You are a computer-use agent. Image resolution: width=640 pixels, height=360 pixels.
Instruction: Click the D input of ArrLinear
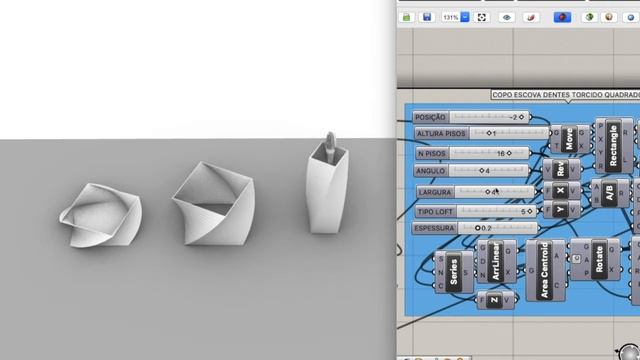[483, 262]
